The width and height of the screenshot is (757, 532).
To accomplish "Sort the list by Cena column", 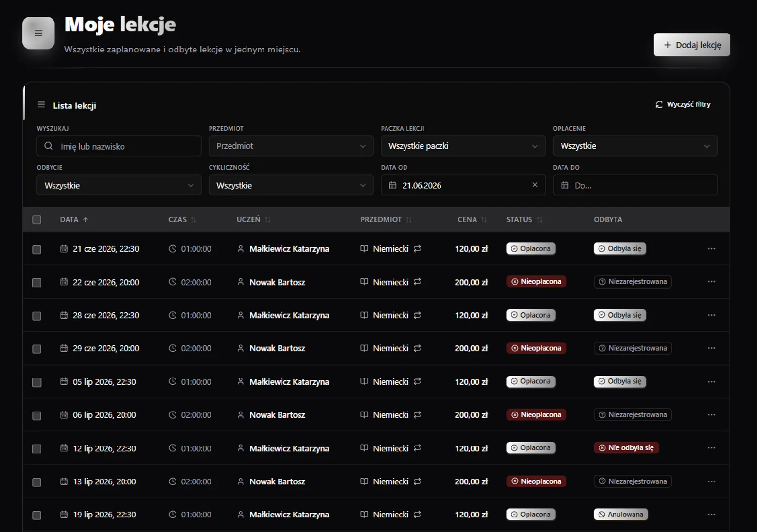I will tap(472, 220).
